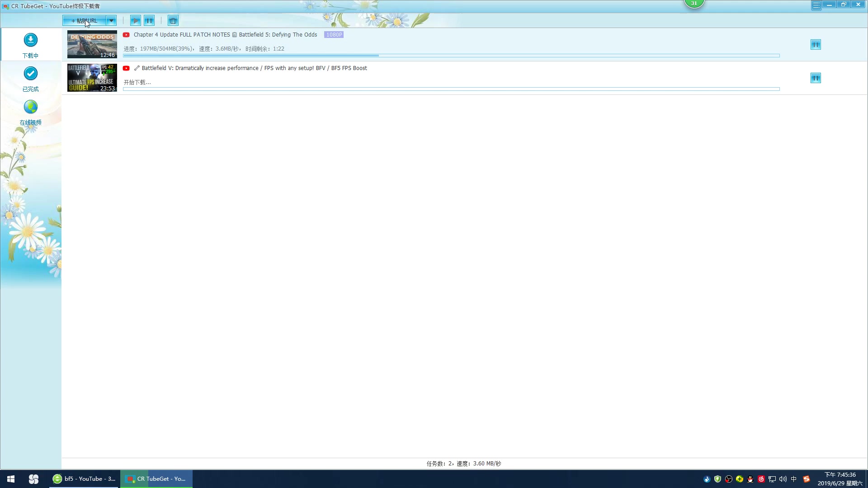Viewport: 868px width, 488px height.
Task: Open the Windows Start menu
Action: pos(11,479)
